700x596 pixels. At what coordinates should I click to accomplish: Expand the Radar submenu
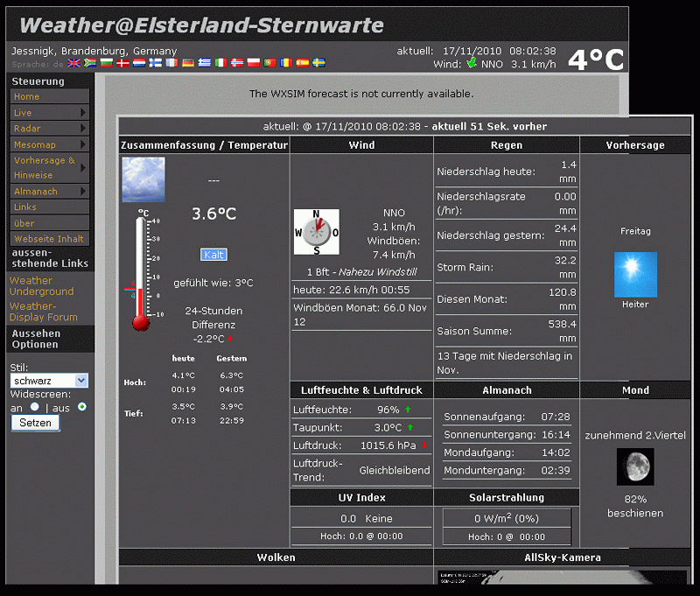[x=49, y=129]
